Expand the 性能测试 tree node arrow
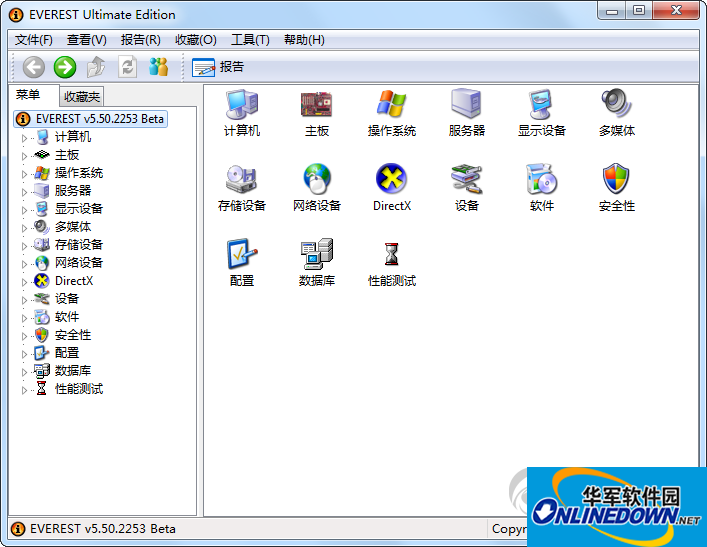 [x=24, y=391]
